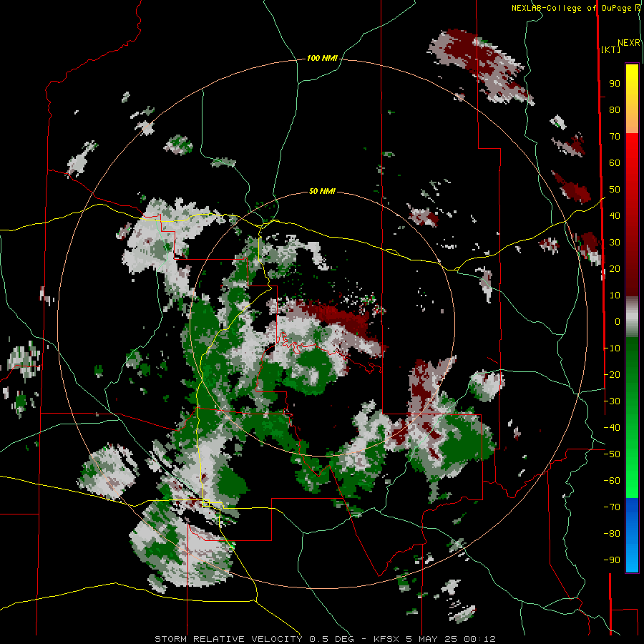644x644 pixels.
Task: Click the -80 value on velocity scale
Action: click(x=612, y=534)
